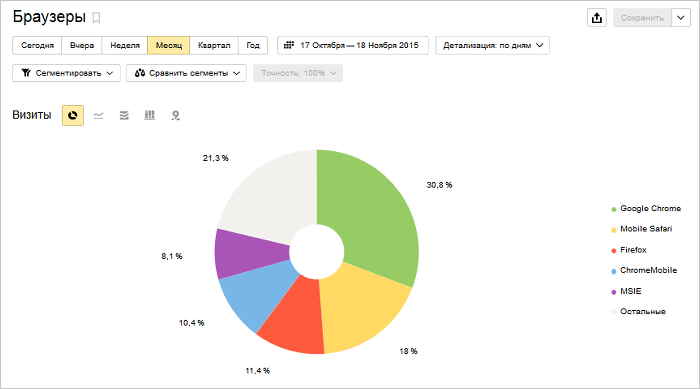Select the Квартал period tab
The width and height of the screenshot is (700, 389).
214,46
